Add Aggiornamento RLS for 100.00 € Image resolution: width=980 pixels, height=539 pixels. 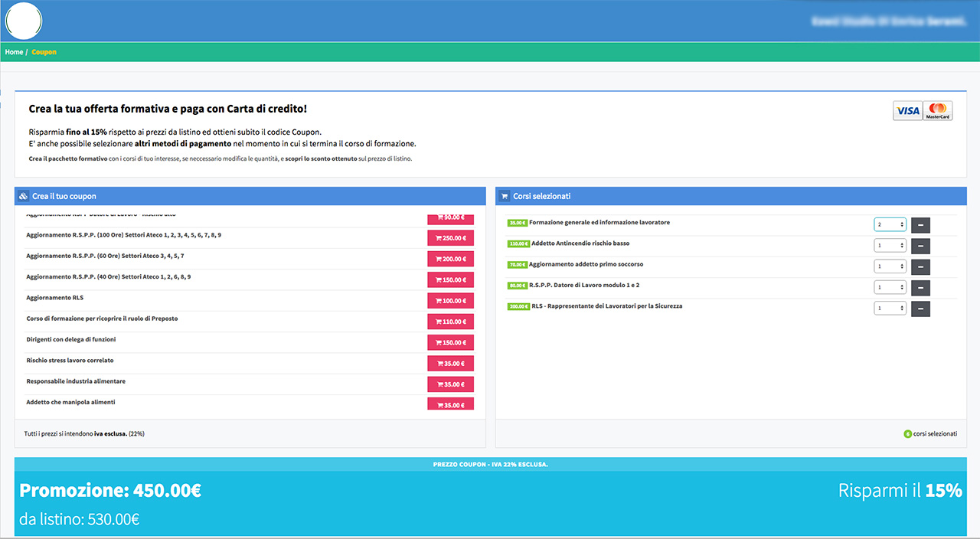[x=450, y=301]
